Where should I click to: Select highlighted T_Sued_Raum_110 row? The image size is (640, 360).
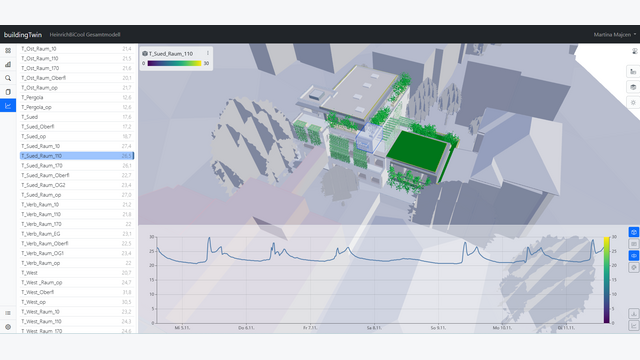point(77,156)
